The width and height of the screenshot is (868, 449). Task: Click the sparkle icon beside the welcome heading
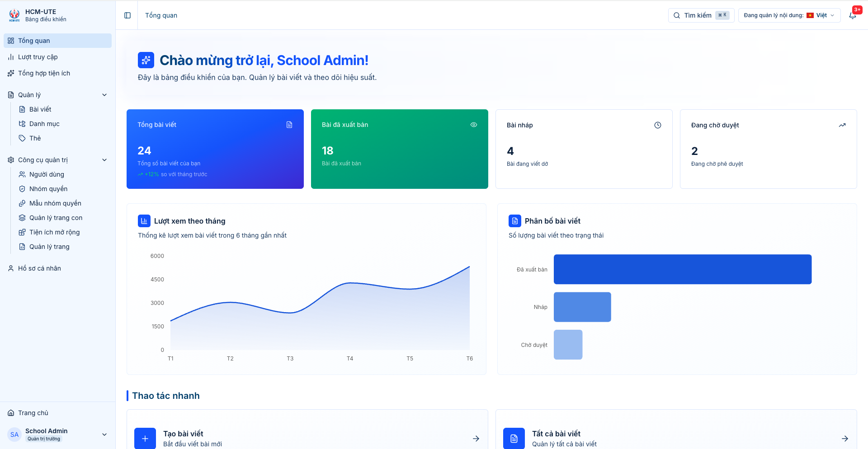point(146,60)
